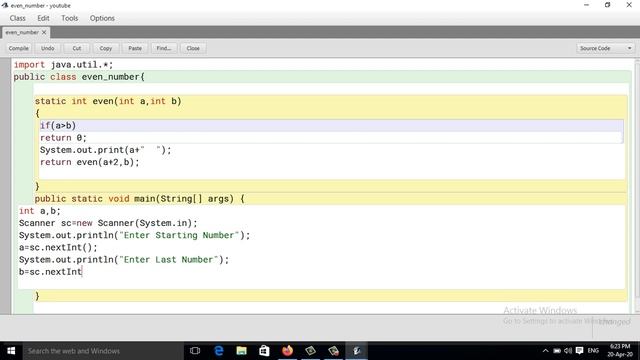Viewport: 640px width, 360px height.
Task: Click the 'changed' status text
Action: 614,322
